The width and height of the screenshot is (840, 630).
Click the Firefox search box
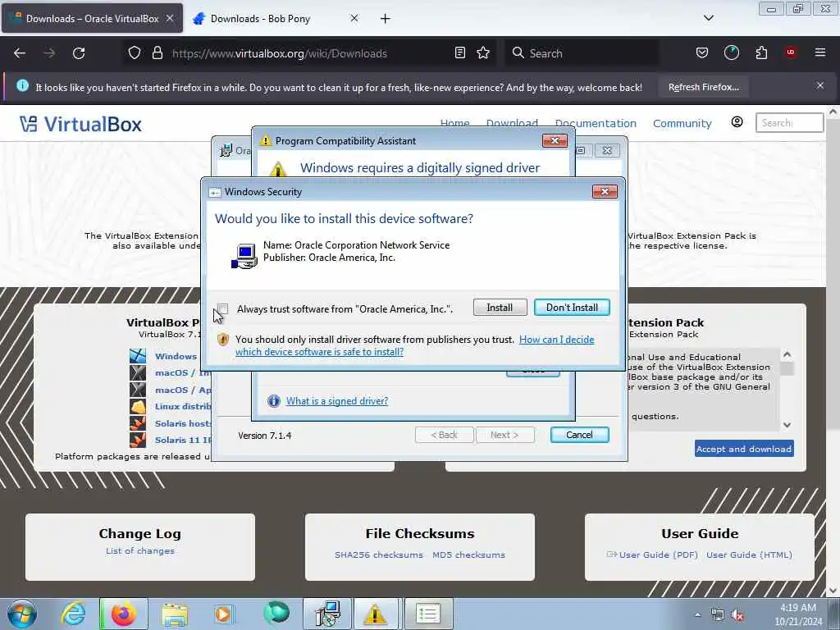582,53
